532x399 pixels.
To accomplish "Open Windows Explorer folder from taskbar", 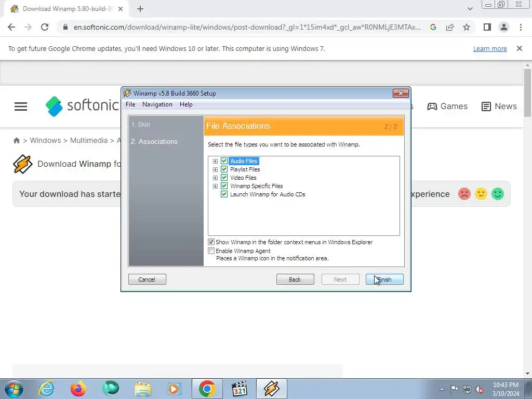I will point(143,389).
